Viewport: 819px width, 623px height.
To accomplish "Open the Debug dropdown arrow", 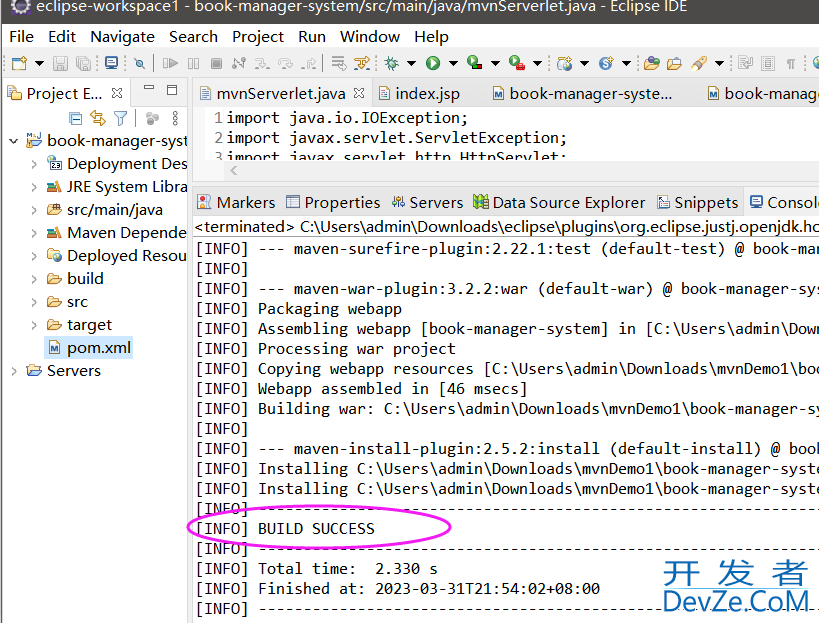I will [412, 64].
